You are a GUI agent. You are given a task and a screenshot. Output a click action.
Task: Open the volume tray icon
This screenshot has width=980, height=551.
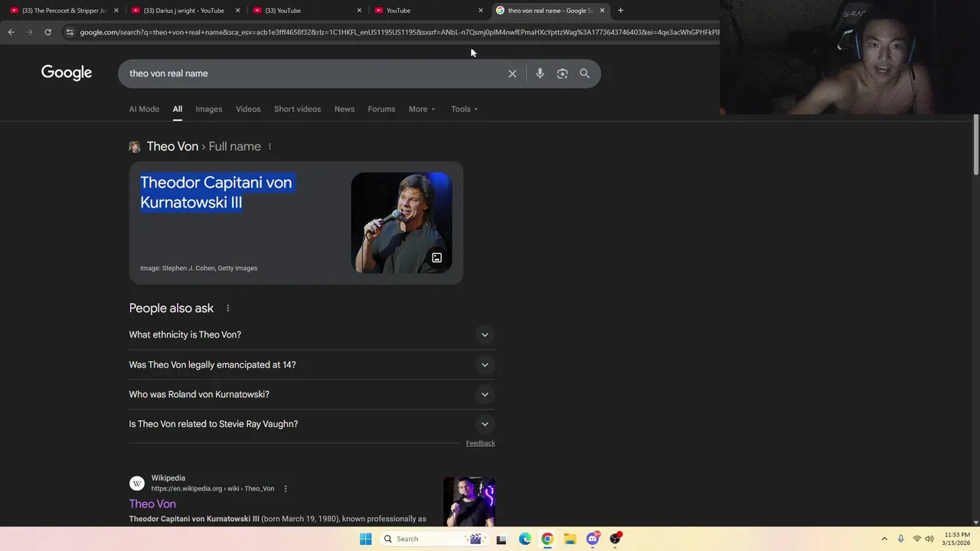pyautogui.click(x=929, y=539)
